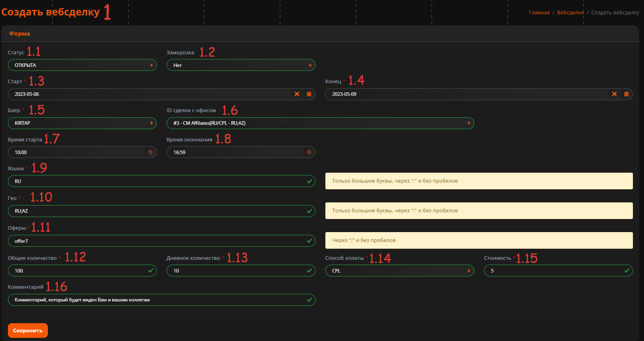Click the hint 'Через ";" и без пробелов'

click(364, 240)
